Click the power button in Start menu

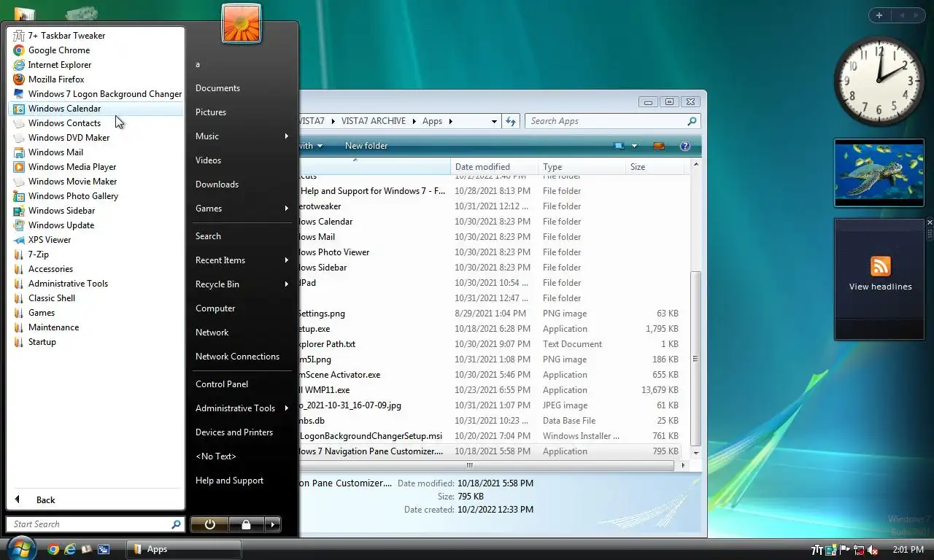(x=209, y=524)
